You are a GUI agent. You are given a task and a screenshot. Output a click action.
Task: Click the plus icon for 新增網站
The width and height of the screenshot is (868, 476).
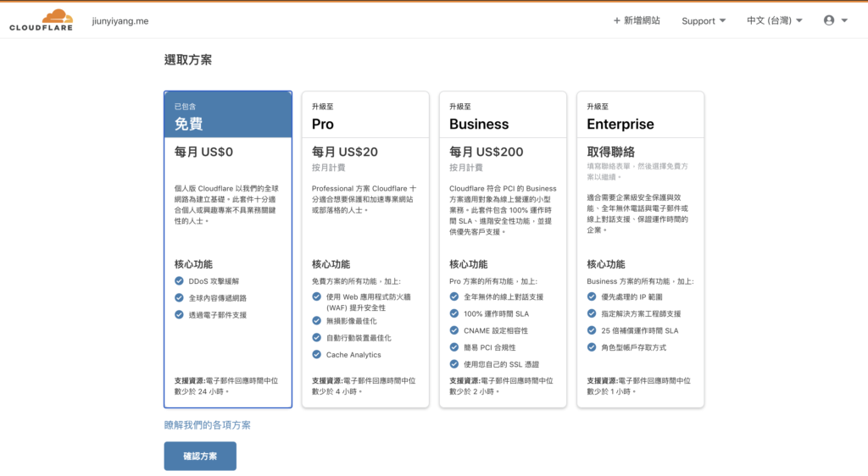point(617,20)
